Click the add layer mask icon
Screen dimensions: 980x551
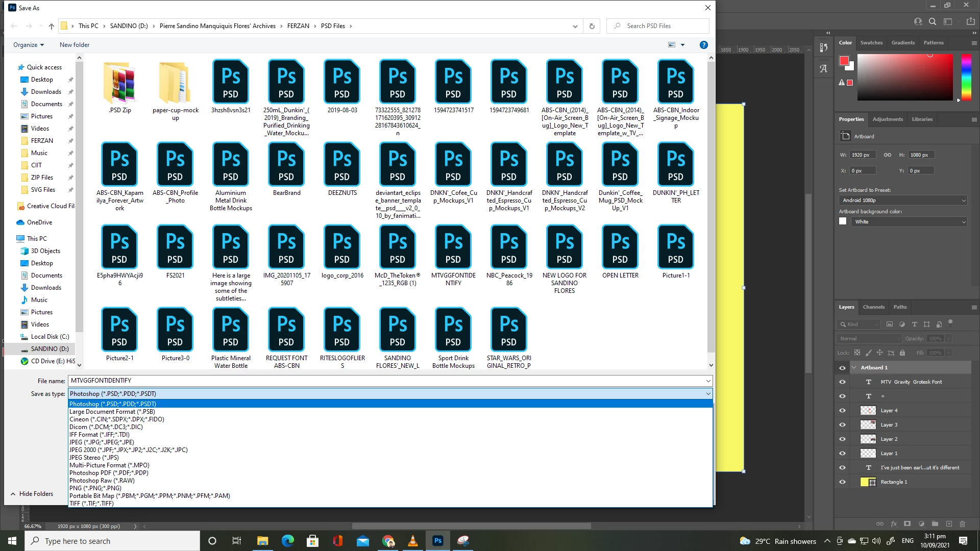[x=907, y=524]
